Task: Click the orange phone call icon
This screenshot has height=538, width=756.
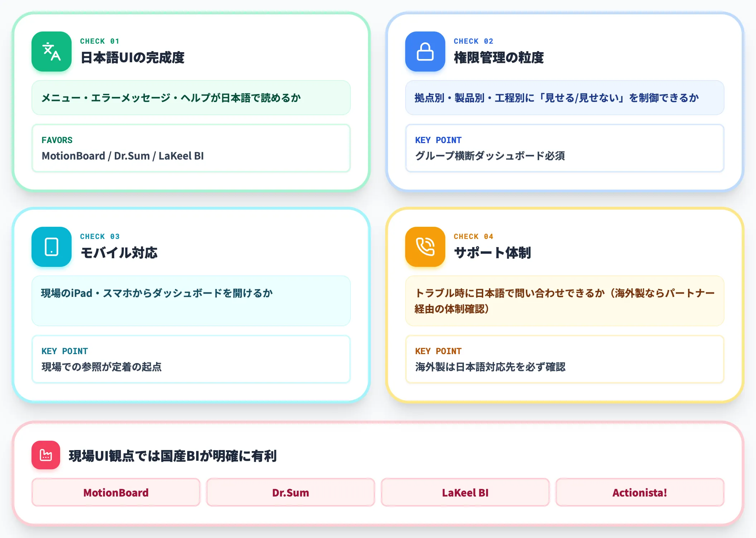Action: 425,247
